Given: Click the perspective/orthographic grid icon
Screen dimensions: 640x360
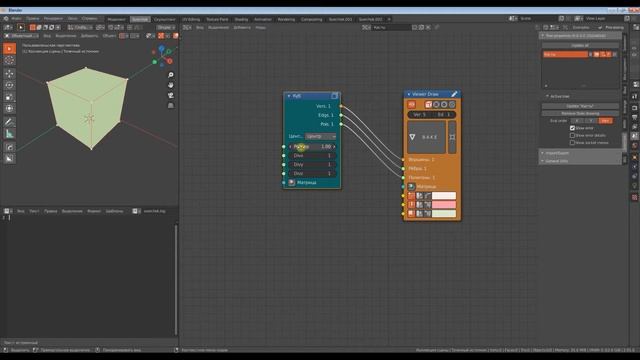Looking at the screenshot, I should click(171, 105).
